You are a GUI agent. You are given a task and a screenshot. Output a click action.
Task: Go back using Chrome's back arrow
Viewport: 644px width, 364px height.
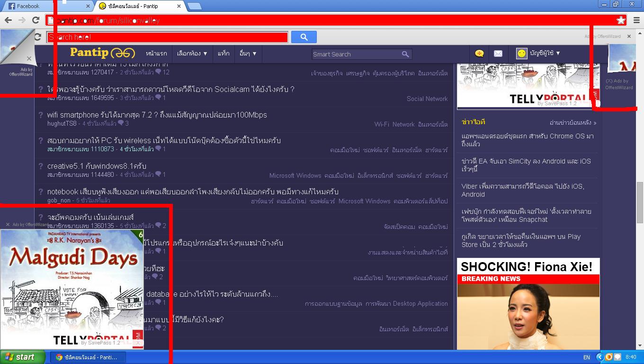click(8, 20)
